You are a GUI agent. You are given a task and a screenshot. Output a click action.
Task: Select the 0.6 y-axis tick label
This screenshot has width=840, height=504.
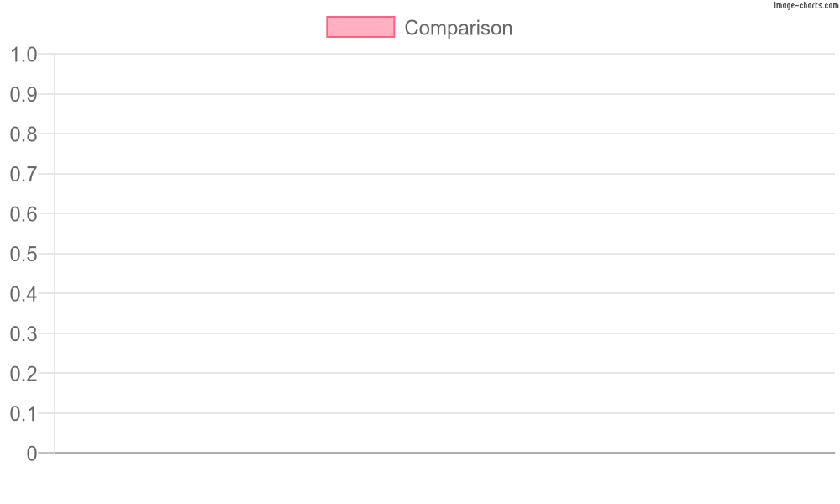(x=24, y=214)
